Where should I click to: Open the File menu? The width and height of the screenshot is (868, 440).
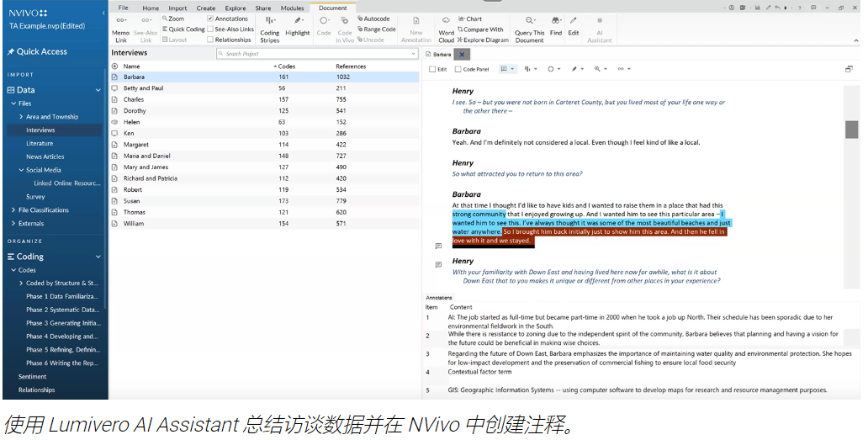click(x=123, y=8)
